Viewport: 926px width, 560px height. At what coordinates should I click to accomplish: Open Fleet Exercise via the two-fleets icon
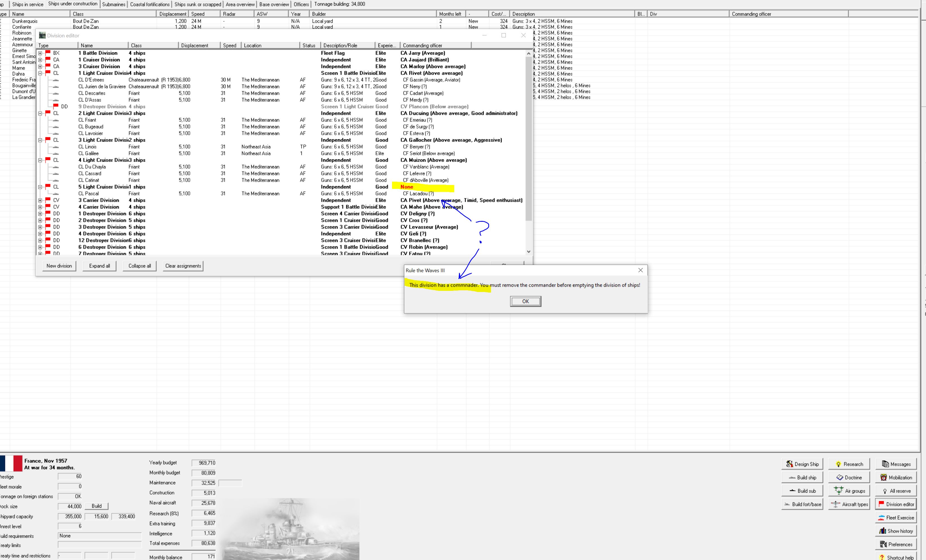click(881, 518)
